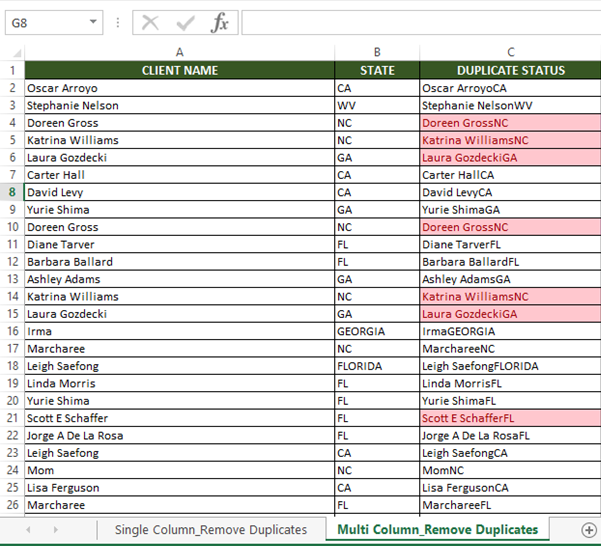Image resolution: width=601 pixels, height=546 pixels.
Task: Select cell containing Barbara Ballard
Action: [x=179, y=262]
